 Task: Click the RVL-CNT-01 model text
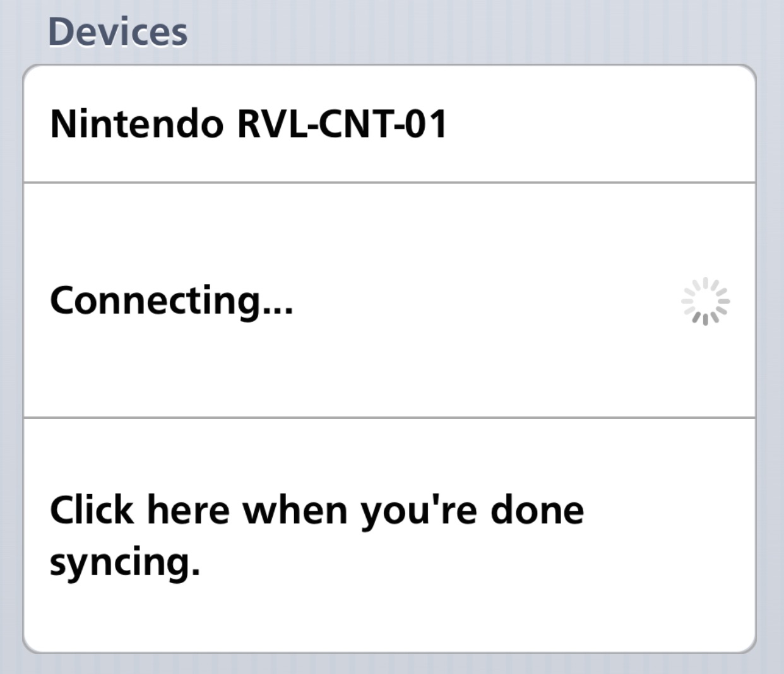(342, 124)
